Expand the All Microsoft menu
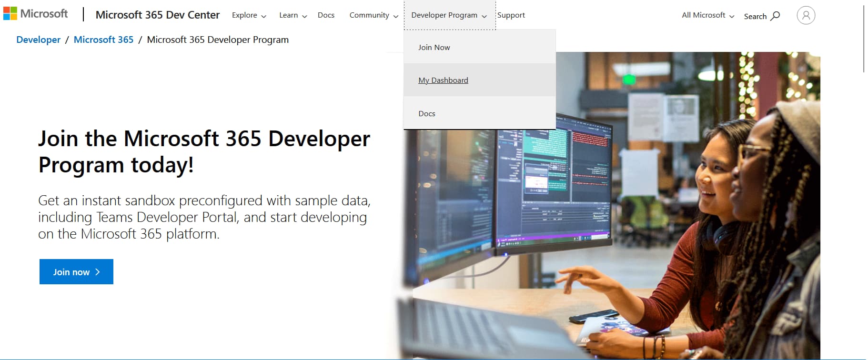This screenshot has width=868, height=360. [x=707, y=15]
